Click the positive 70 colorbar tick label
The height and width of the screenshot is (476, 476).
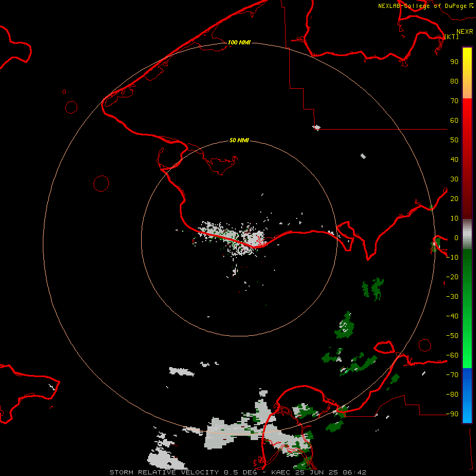pyautogui.click(x=454, y=101)
